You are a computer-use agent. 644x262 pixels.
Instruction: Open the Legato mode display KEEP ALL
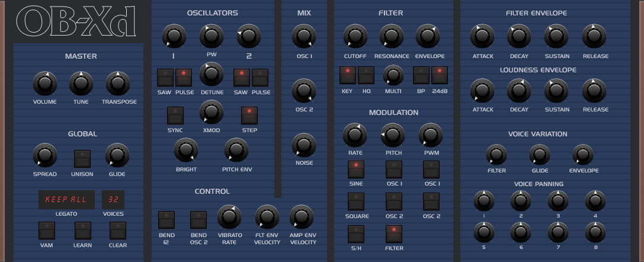point(66,200)
